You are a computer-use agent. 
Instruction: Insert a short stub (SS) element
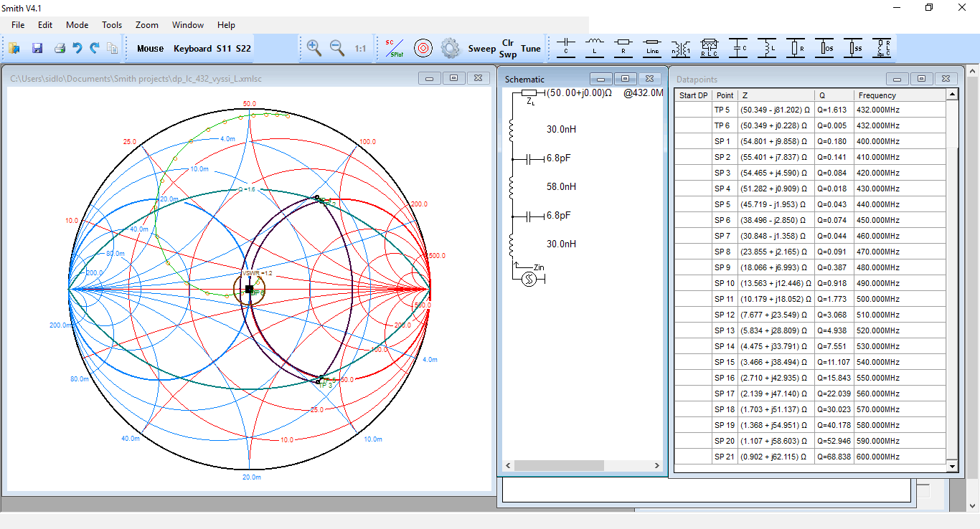tap(853, 48)
